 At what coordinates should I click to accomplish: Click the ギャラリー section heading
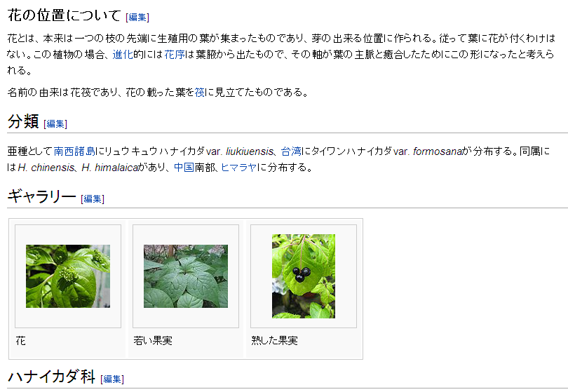(x=41, y=196)
